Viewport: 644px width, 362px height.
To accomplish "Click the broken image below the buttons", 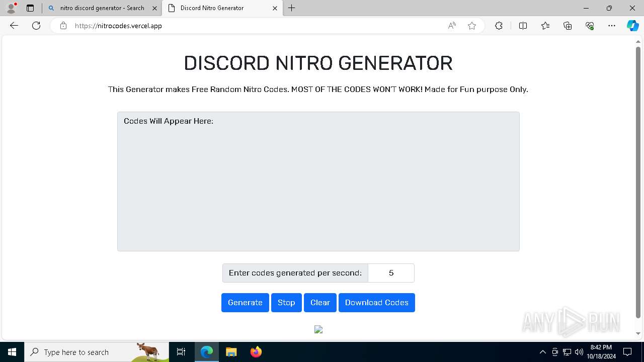I will click(318, 329).
